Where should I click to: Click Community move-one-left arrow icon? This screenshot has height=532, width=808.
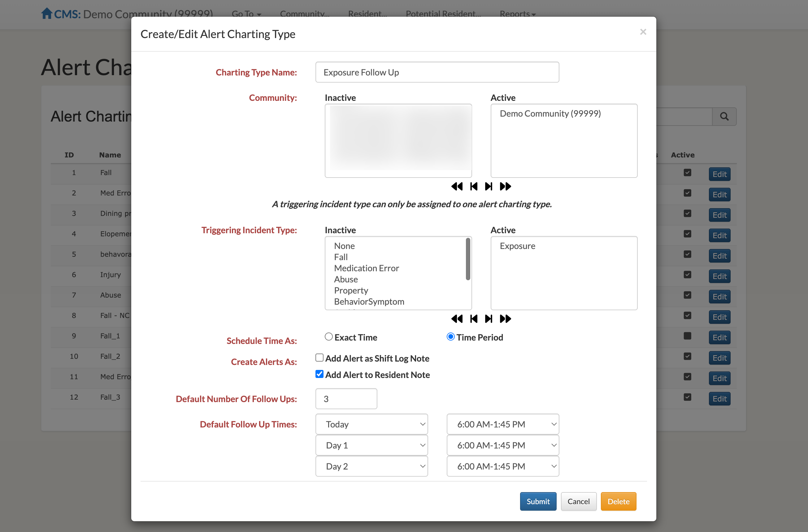point(474,186)
